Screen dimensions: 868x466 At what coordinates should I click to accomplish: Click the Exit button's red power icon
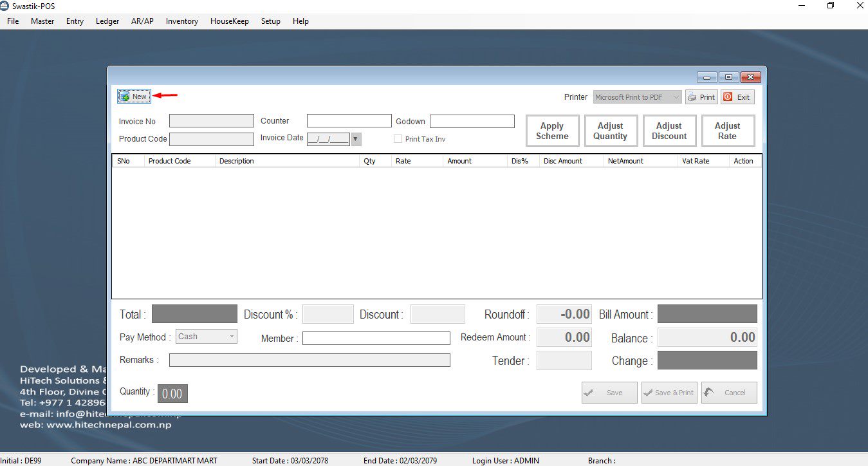tap(728, 97)
